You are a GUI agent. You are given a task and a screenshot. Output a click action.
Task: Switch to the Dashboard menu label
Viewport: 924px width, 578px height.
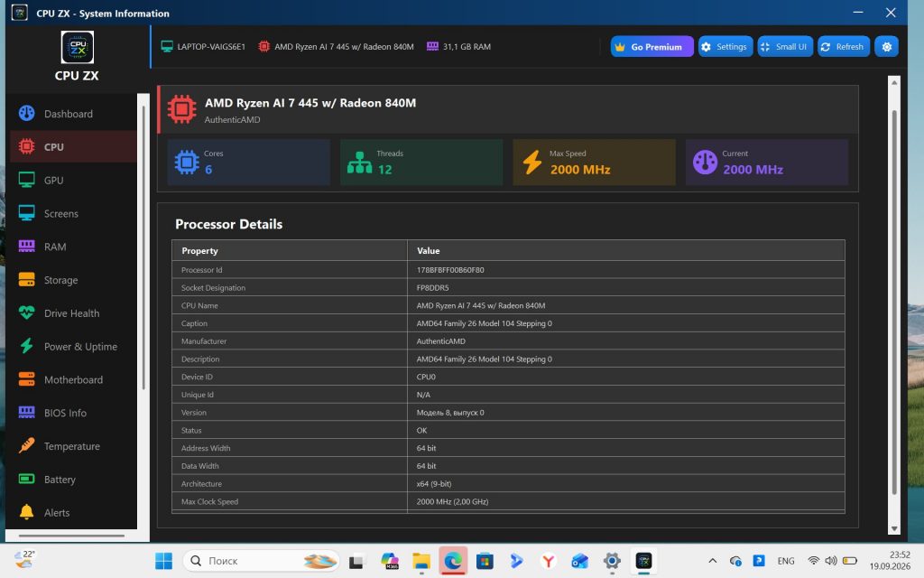[69, 114]
